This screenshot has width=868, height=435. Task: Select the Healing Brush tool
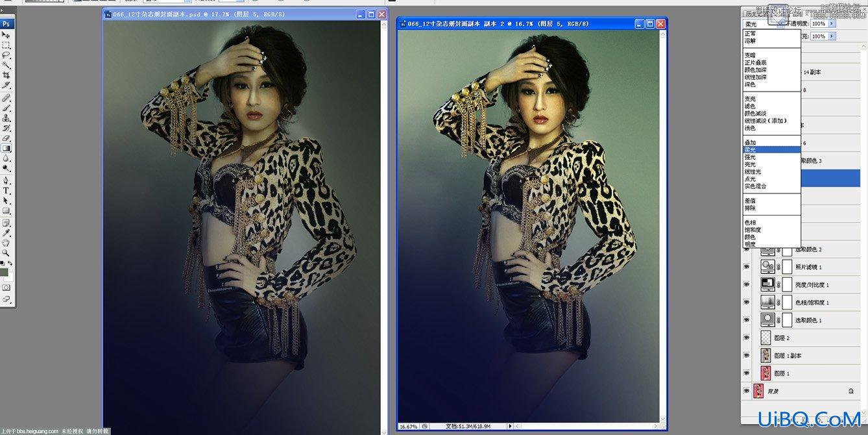6,97
